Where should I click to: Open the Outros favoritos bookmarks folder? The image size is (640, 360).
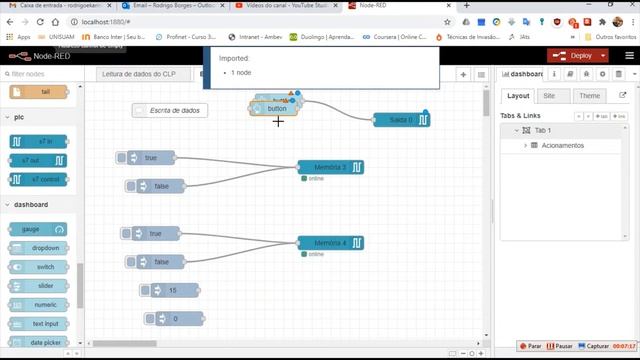(x=611, y=37)
